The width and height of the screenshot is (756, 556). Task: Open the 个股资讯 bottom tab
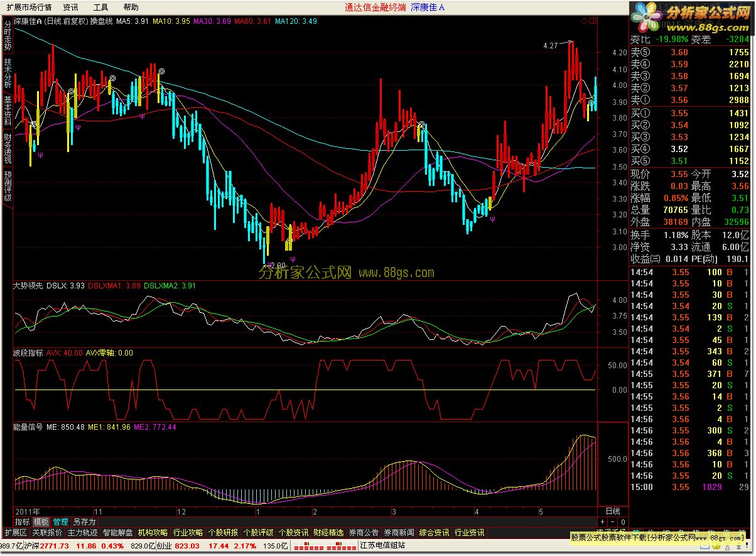[x=294, y=533]
